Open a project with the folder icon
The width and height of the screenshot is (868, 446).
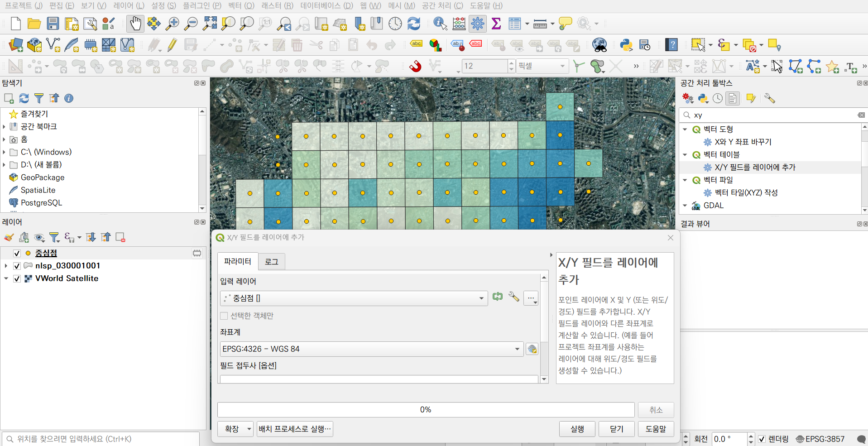(x=34, y=24)
